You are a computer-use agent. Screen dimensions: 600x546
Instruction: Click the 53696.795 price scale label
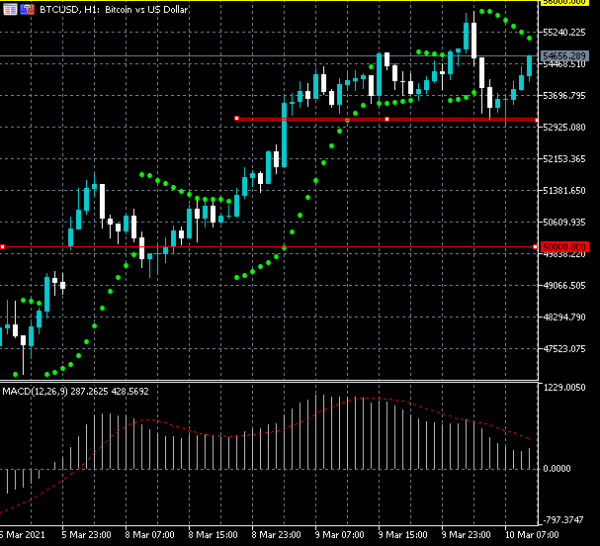coord(564,96)
